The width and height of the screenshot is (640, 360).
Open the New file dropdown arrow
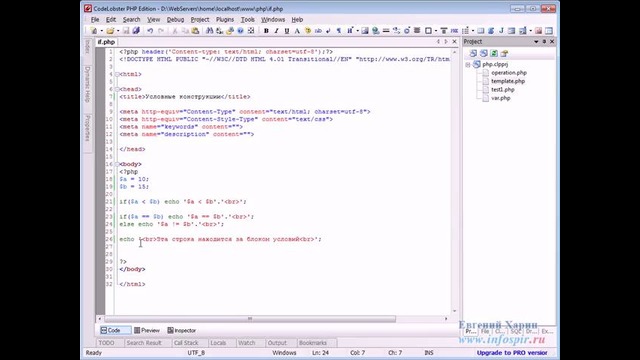click(101, 31)
